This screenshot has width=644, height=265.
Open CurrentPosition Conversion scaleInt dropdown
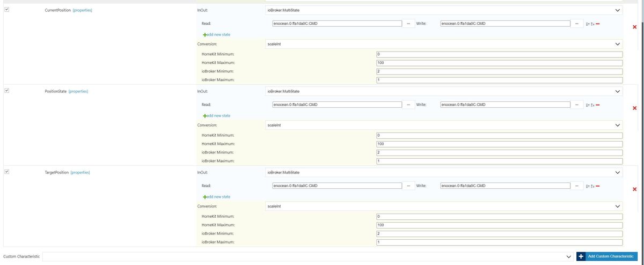point(443,44)
